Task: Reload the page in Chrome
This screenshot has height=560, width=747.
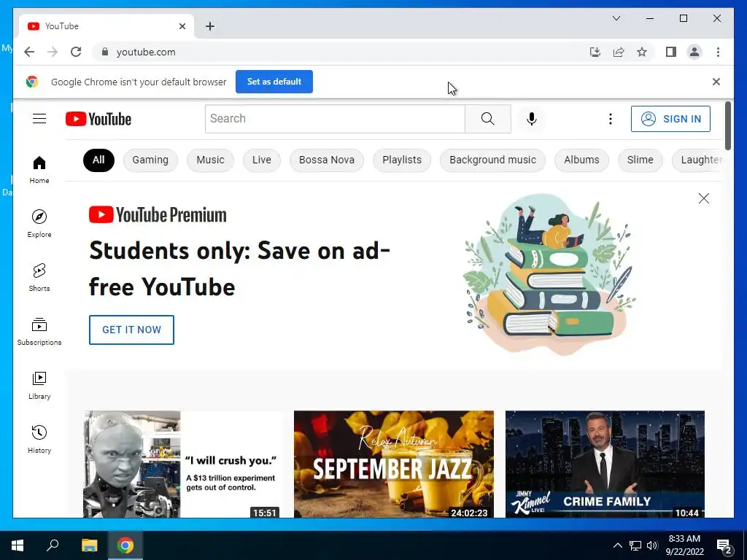Action: coord(76,52)
